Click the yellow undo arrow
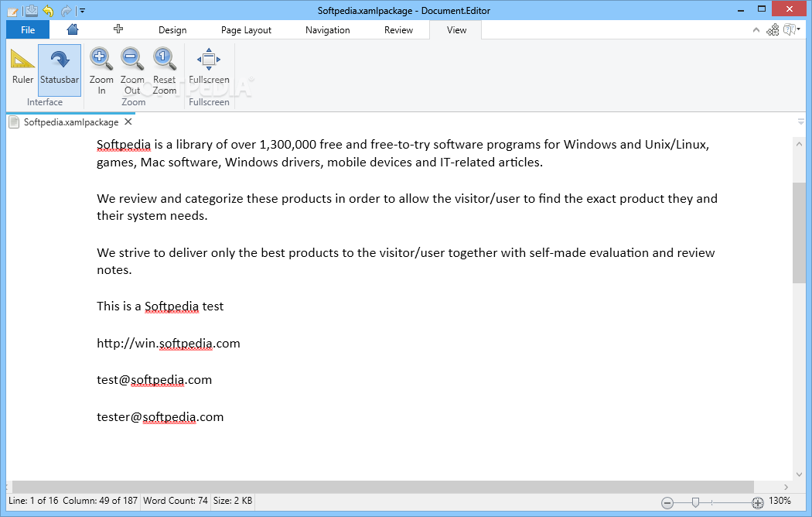This screenshot has height=517, width=812. point(48,10)
